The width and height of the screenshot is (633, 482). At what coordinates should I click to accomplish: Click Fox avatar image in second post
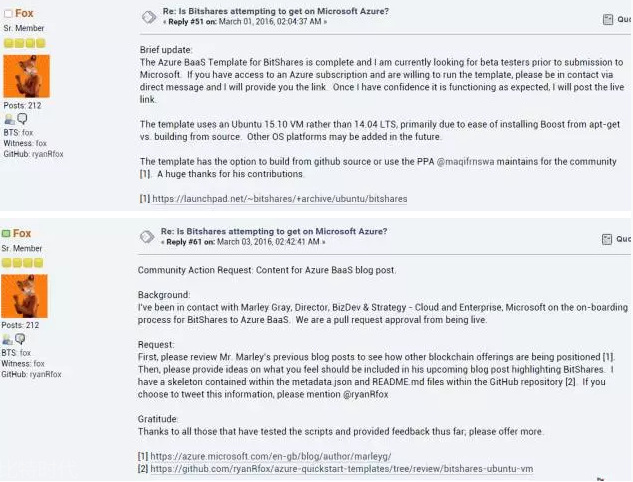[26, 296]
